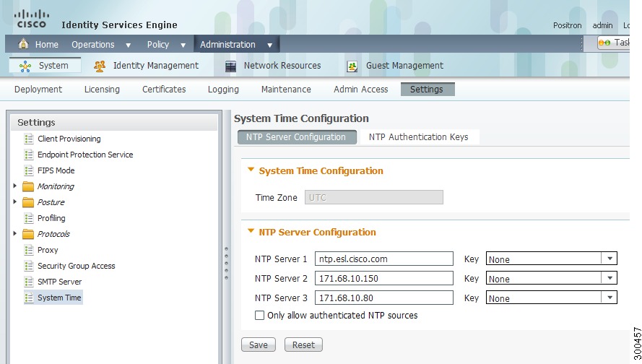Viewport: 642px width, 364px height.
Task: Click the Endpoint Protection Service list icon
Action: click(x=29, y=155)
